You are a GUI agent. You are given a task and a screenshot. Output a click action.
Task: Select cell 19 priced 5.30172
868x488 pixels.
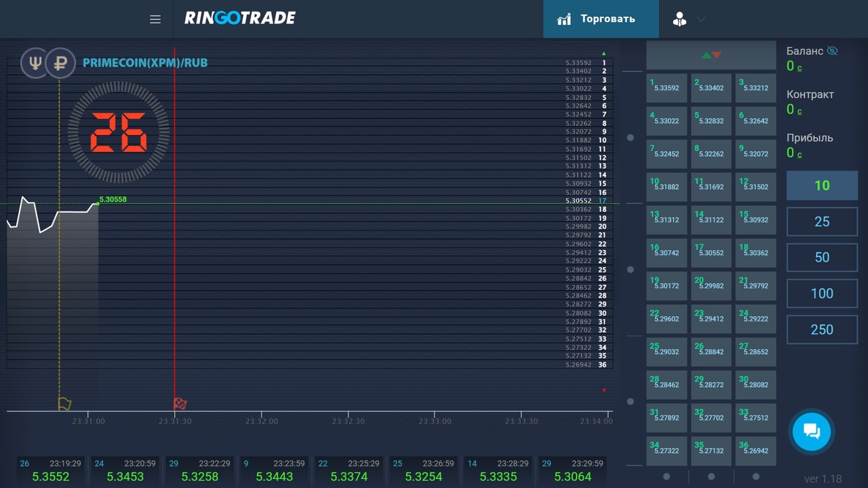[667, 286]
